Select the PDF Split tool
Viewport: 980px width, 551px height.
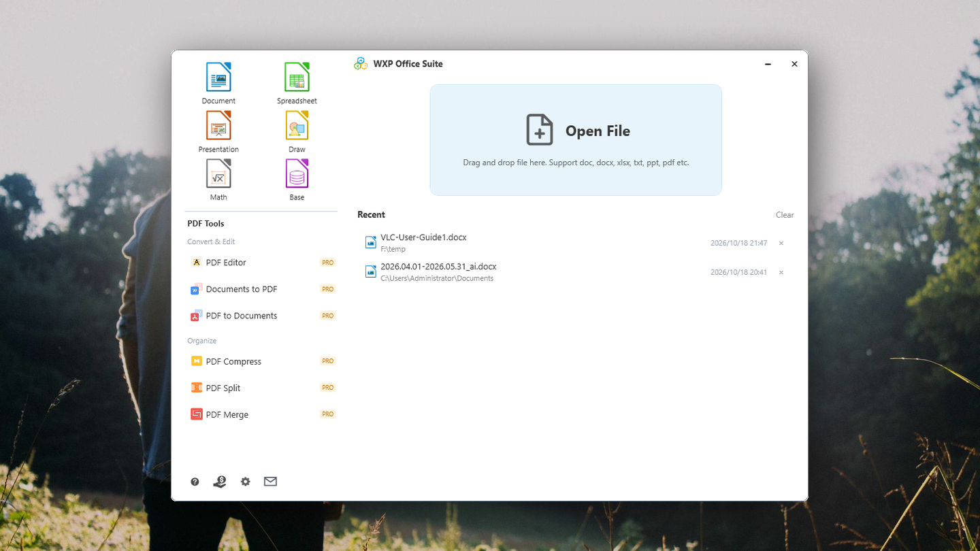point(262,388)
